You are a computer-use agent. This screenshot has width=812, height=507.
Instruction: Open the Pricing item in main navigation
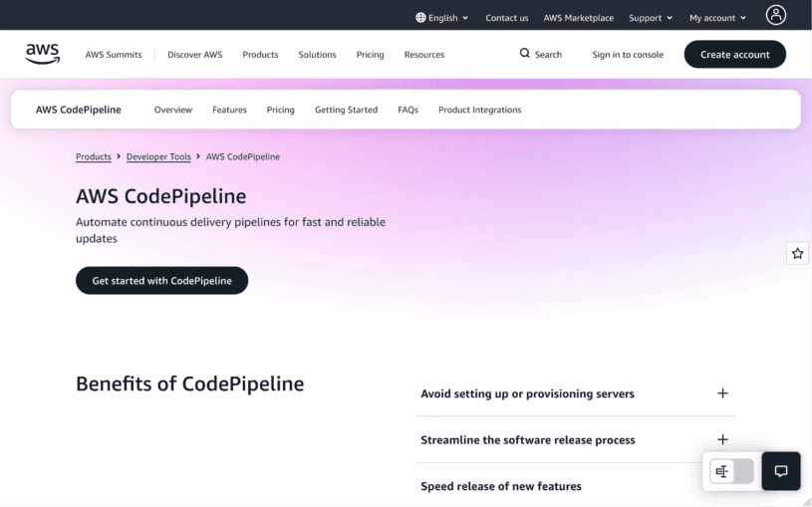370,55
